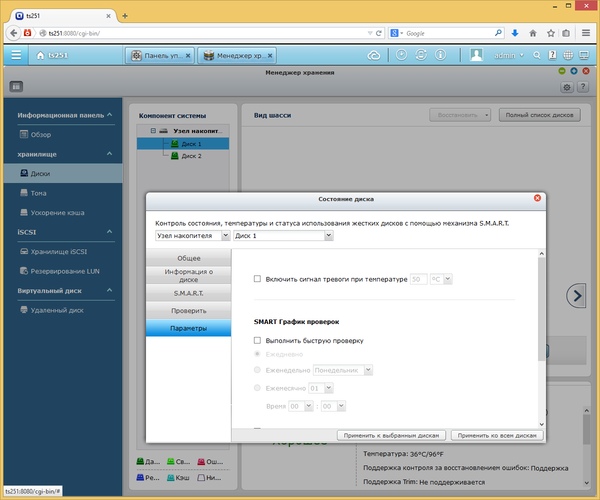Open background tasks clock icon
The height and width of the screenshot is (500, 600).
tap(401, 55)
